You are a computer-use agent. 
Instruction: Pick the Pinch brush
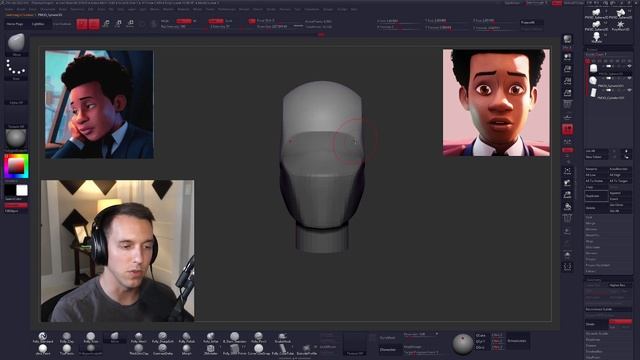(258, 338)
